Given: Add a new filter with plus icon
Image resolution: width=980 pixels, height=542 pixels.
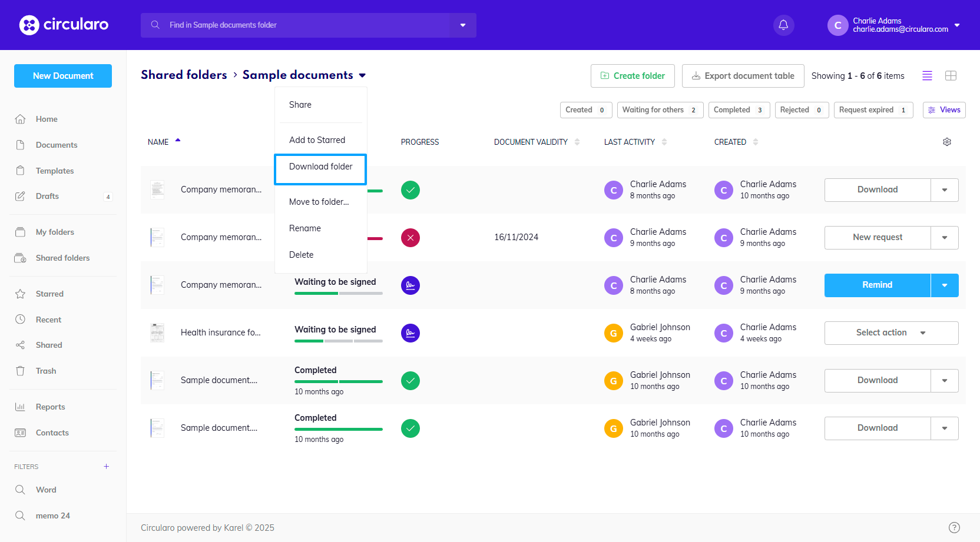Looking at the screenshot, I should pos(107,467).
